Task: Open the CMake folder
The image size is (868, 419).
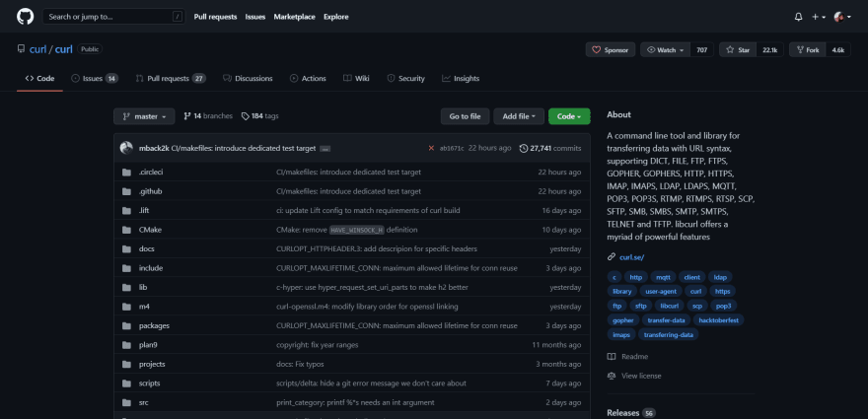Action: pos(150,230)
